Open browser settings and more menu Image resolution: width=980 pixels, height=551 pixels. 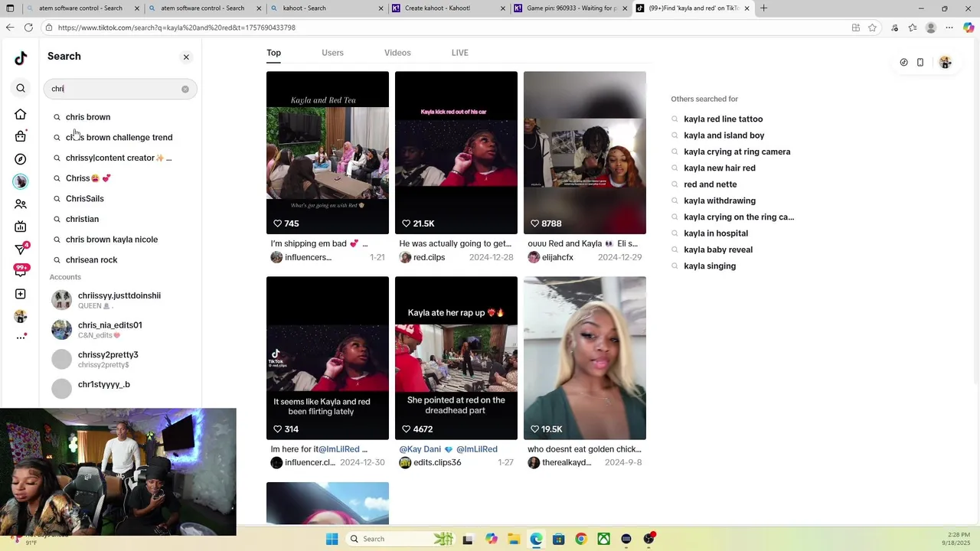(x=949, y=28)
